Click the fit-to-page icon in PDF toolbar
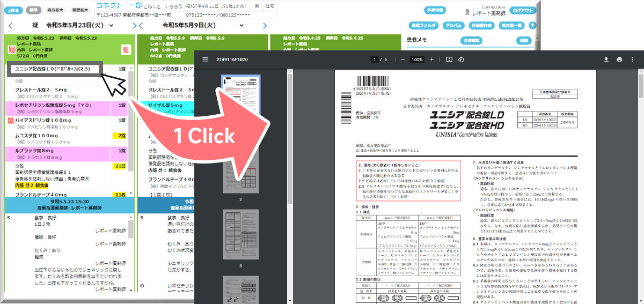Image resolution: width=644 pixels, height=304 pixels. click(449, 60)
